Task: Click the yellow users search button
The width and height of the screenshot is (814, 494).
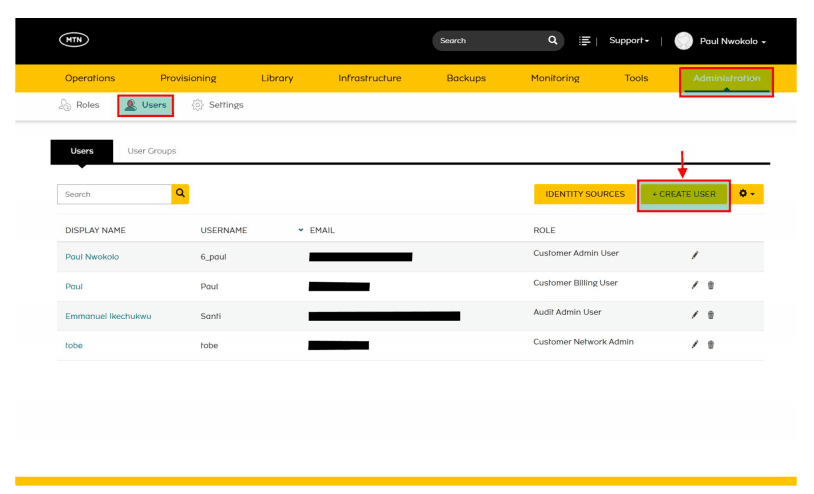Action: [x=180, y=194]
